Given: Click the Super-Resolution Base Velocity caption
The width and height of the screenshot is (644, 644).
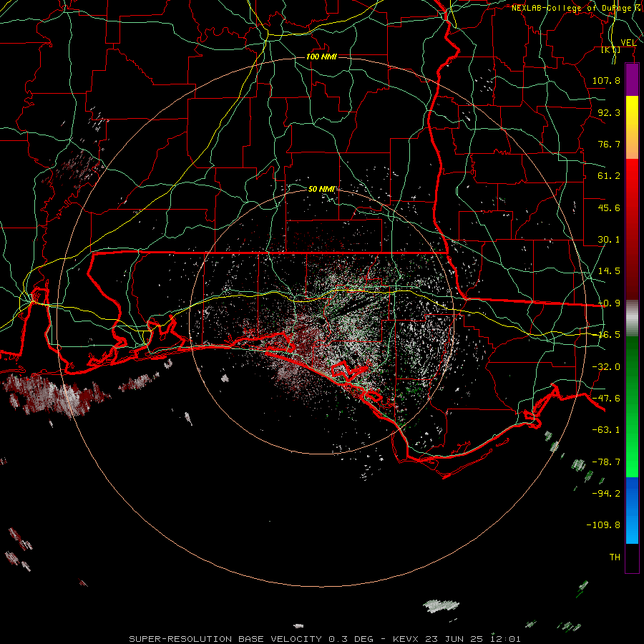Looking at the screenshot, I should click(x=325, y=639).
